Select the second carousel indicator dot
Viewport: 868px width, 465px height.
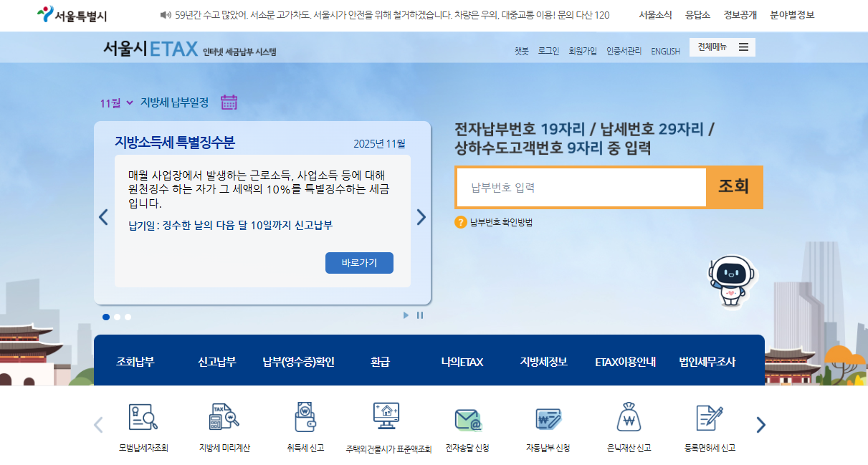[x=117, y=315]
